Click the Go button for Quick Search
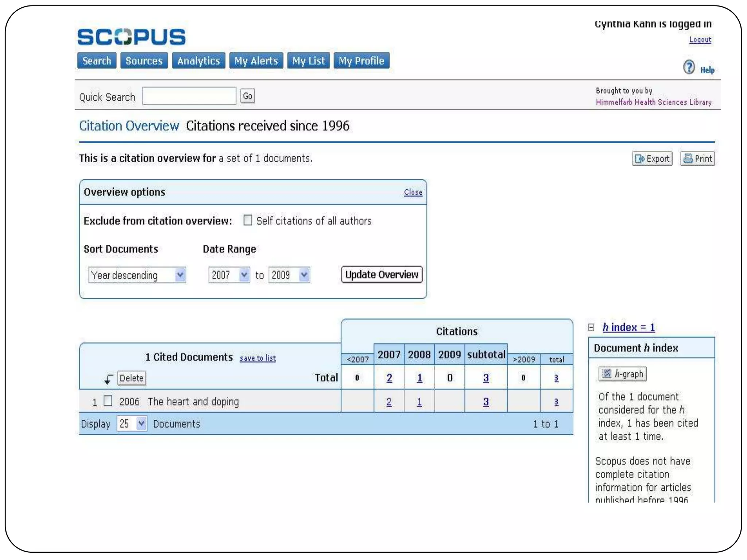The width and height of the screenshot is (747, 560). coord(248,96)
